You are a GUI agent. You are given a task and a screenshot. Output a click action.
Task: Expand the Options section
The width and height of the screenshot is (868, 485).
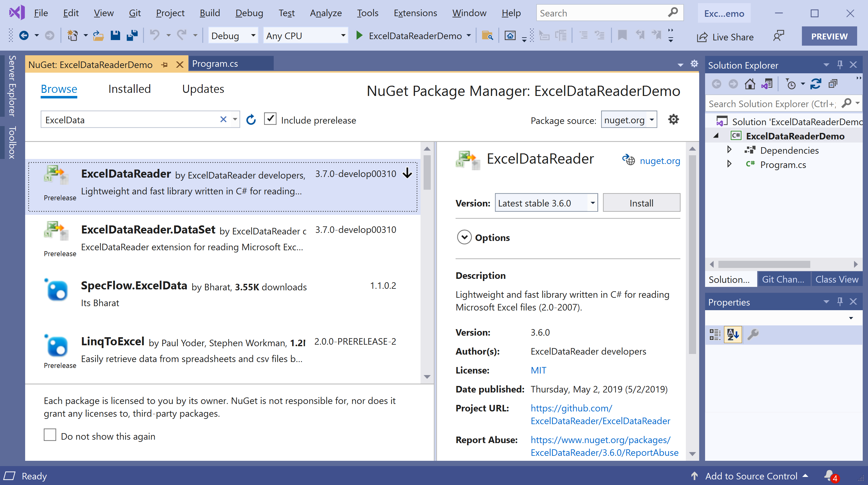(464, 237)
